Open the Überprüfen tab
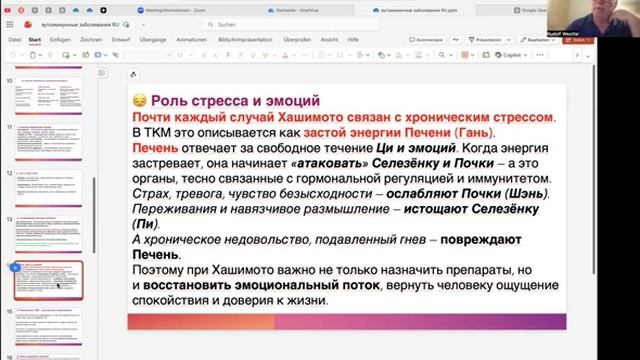This screenshot has height=360, width=640. coord(297,40)
